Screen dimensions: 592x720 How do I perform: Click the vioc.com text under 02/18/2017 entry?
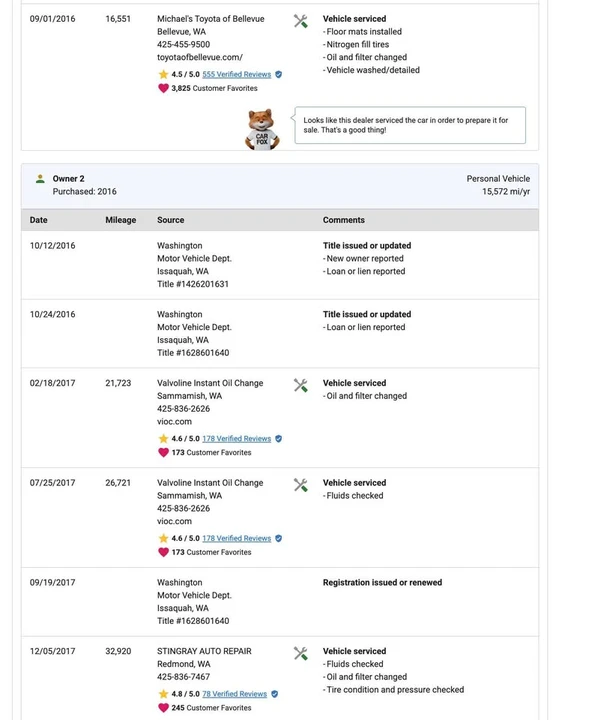pyautogui.click(x=175, y=422)
